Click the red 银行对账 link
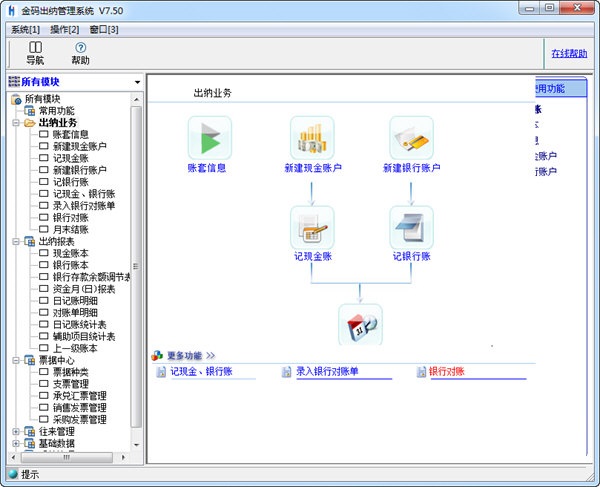The image size is (600, 487). 450,372
